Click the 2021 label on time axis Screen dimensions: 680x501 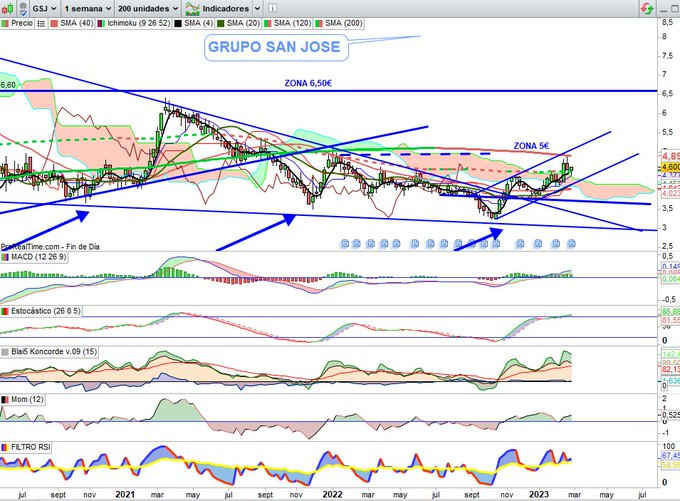pos(125,494)
